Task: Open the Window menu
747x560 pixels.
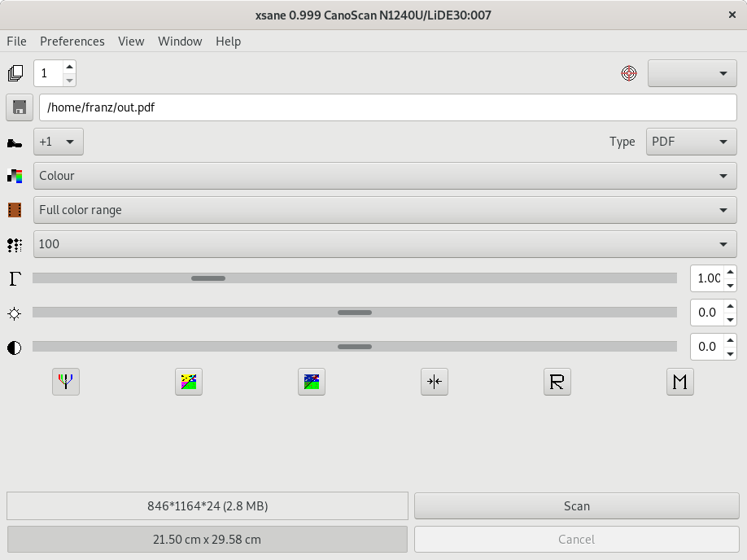Action: point(180,42)
